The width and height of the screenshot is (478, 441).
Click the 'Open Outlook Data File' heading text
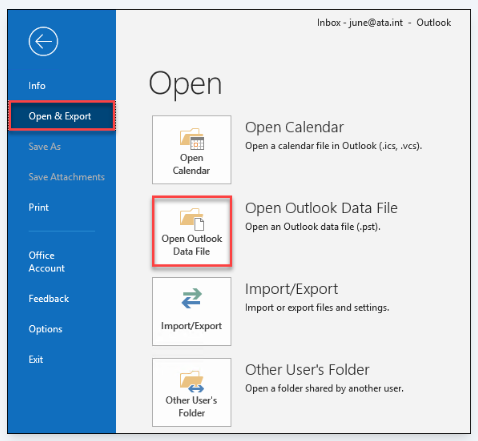321,208
